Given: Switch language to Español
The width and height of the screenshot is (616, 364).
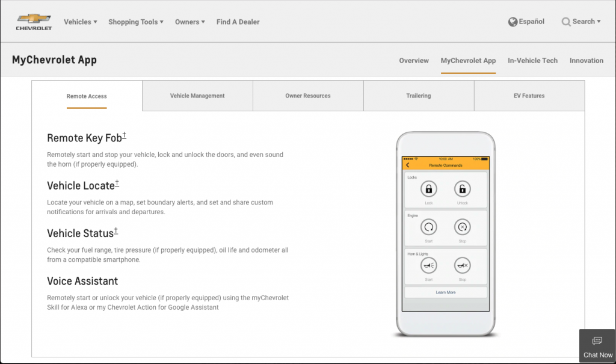Looking at the screenshot, I should [532, 22].
